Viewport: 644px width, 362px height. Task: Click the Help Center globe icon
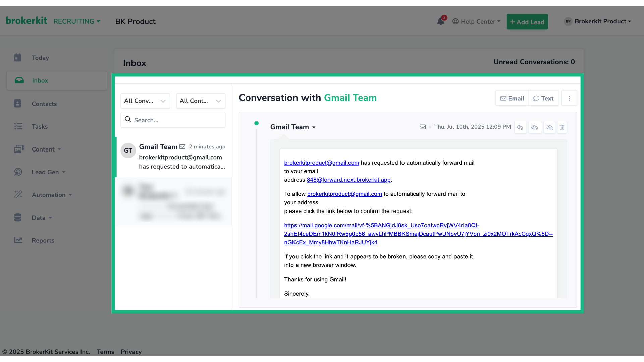(455, 21)
